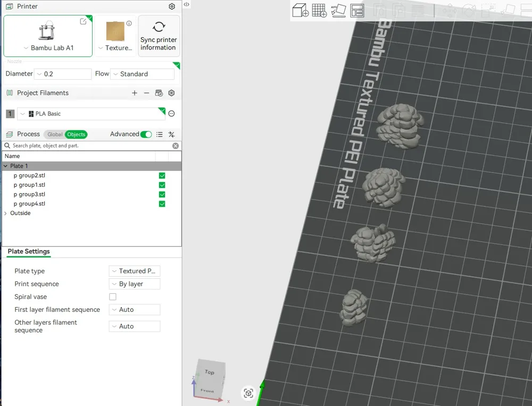Click the Add plate grid icon
Screen dimensions: 532x406
(319, 10)
